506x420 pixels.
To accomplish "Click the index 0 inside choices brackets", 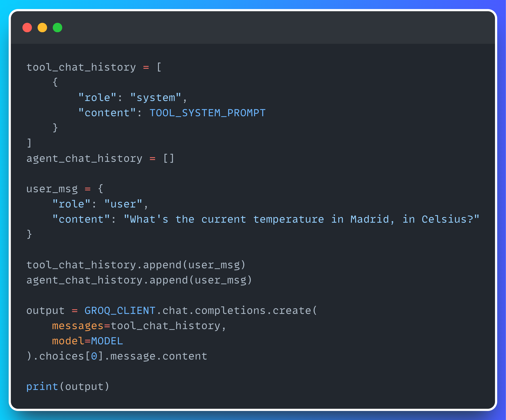I will coord(94,356).
